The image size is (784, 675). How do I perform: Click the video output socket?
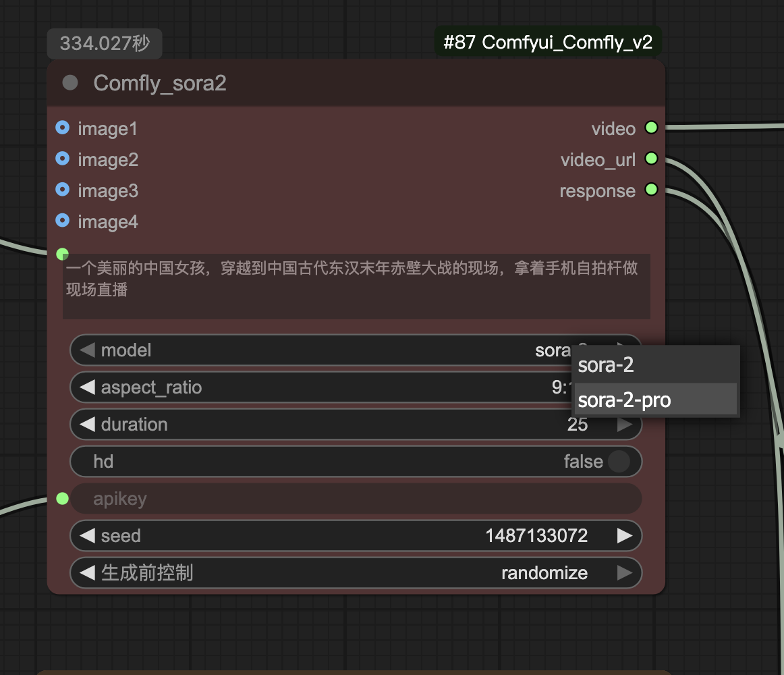click(x=650, y=128)
